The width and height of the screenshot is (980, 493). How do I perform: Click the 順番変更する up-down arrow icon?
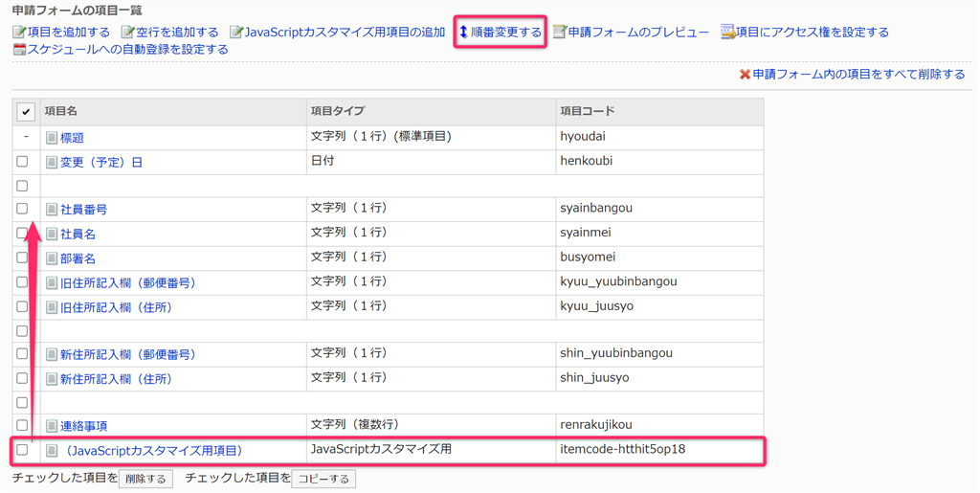[463, 32]
